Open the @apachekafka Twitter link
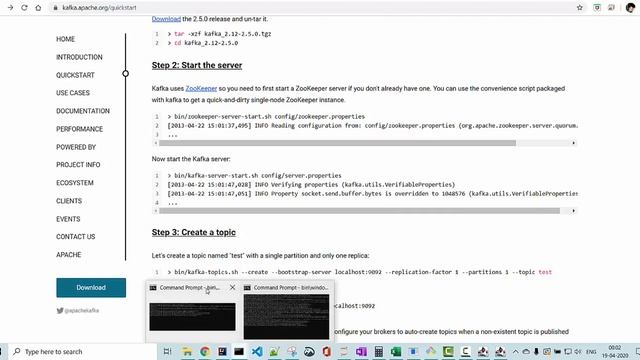This screenshot has height=360, width=640. [x=78, y=311]
